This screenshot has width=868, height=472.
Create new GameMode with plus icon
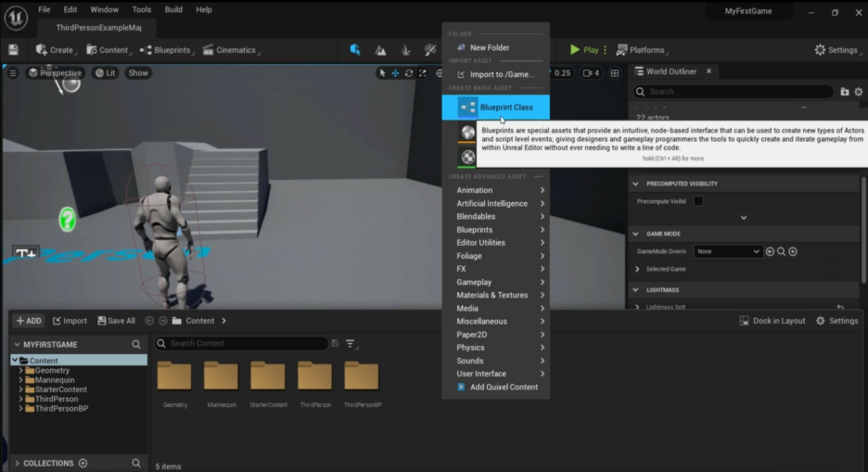point(793,251)
